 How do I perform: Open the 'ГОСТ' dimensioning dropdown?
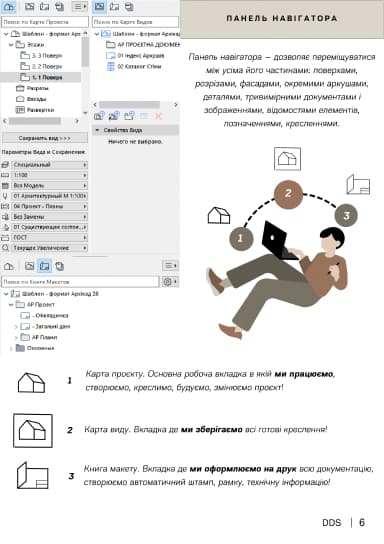click(x=50, y=238)
